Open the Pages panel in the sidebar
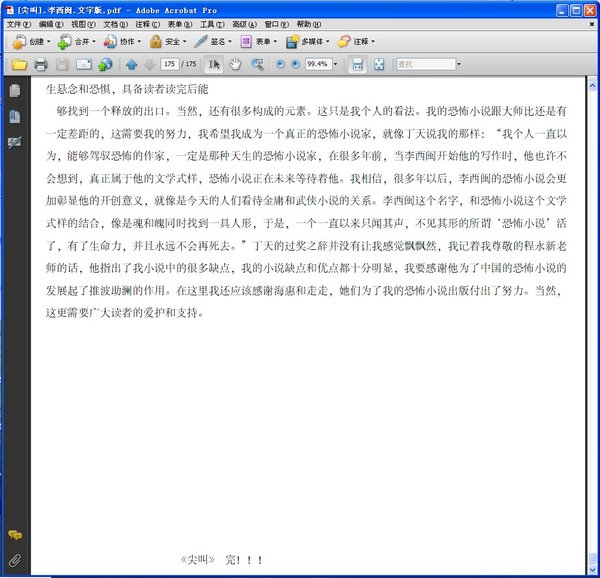This screenshot has width=600, height=578. (15, 91)
